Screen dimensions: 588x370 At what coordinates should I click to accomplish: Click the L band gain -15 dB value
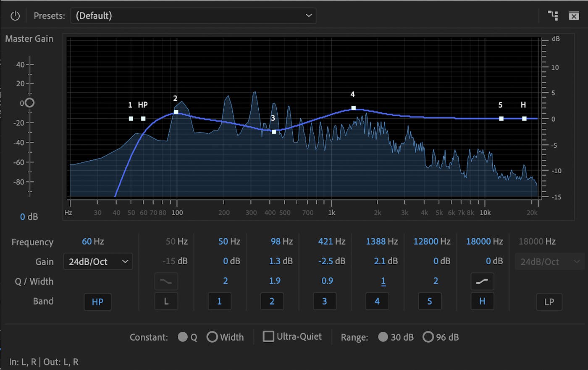tap(175, 261)
